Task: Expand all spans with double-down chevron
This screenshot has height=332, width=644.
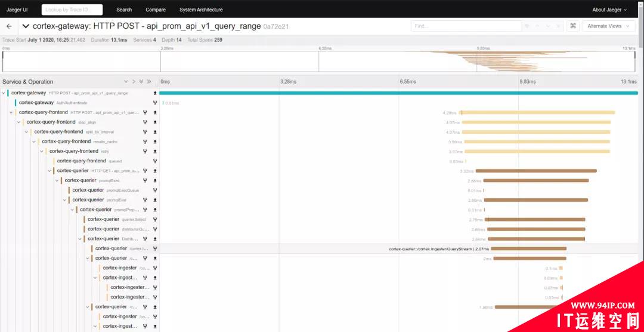Action: [x=141, y=81]
